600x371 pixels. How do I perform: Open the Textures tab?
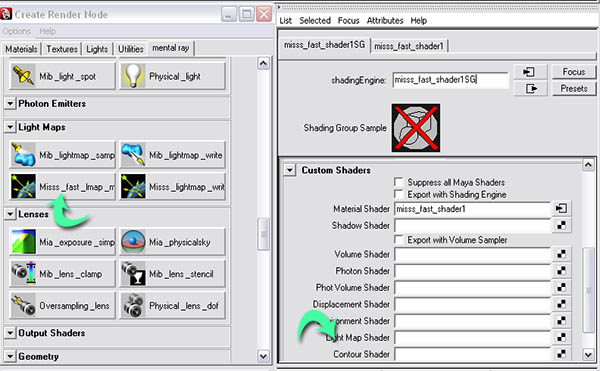tap(62, 49)
